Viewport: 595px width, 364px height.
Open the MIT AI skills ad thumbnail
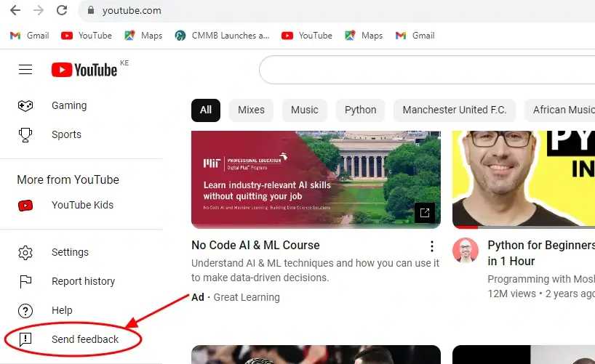click(x=316, y=179)
